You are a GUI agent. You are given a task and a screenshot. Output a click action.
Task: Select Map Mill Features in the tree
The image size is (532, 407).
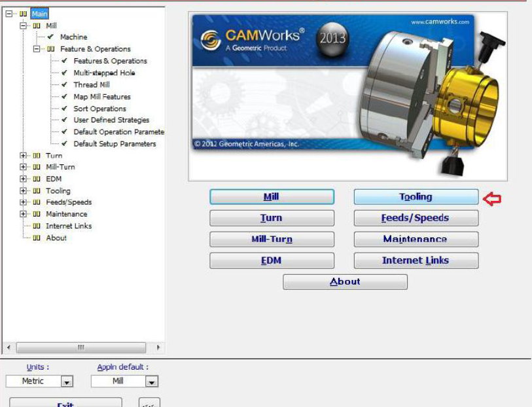[x=101, y=97]
